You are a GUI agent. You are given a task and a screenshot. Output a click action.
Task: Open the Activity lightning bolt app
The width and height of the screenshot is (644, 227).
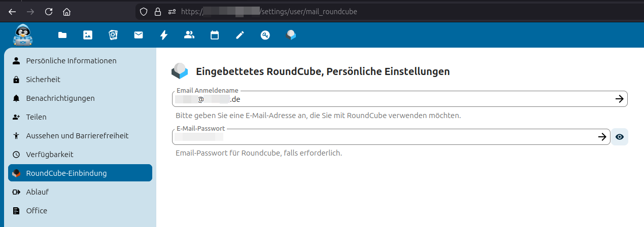164,35
